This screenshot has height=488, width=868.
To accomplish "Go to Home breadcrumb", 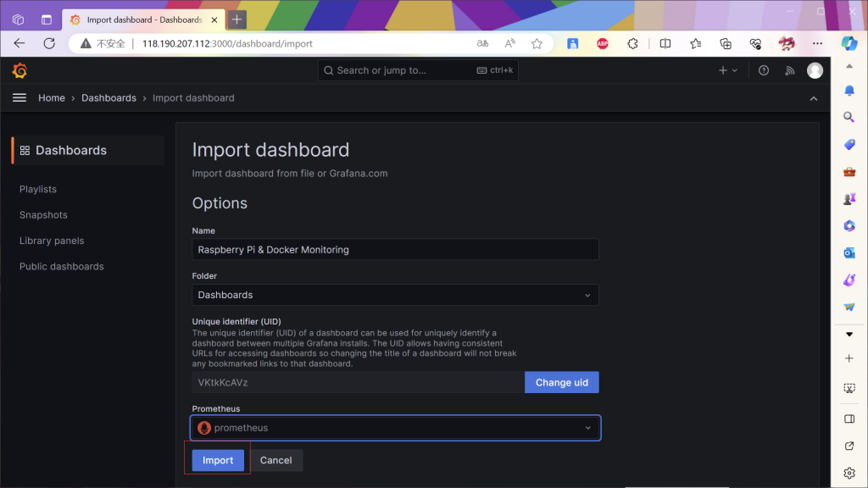I will 52,98.
